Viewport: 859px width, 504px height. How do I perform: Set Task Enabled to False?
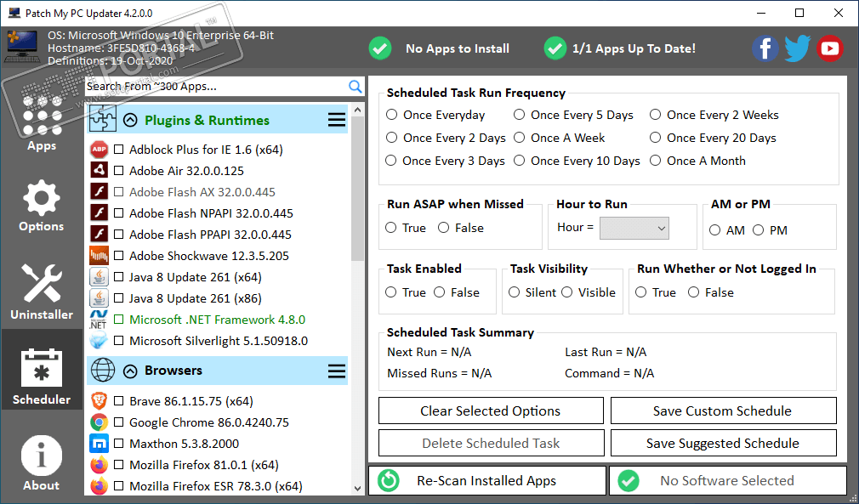click(x=440, y=292)
